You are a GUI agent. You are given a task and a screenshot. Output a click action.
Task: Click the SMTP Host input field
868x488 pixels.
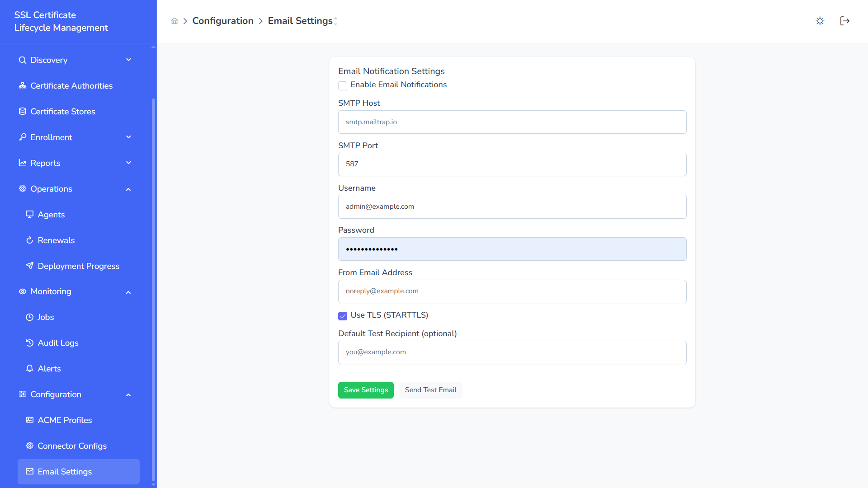[512, 122]
